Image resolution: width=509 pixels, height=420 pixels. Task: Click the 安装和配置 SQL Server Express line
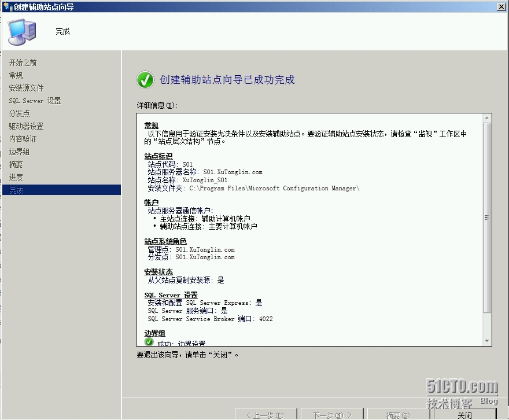[205, 303]
